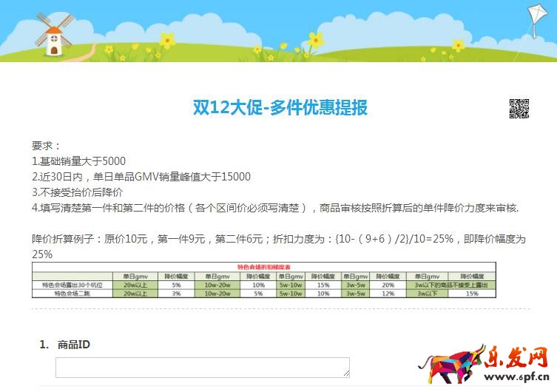Image resolution: width=557 pixels, height=392 pixels.
Task: Click the 商品ID text input box
Action: (x=203, y=368)
